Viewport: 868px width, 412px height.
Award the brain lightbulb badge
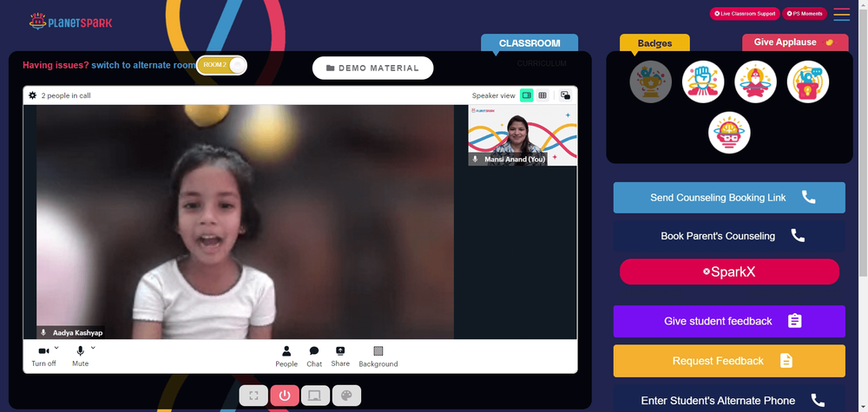[x=730, y=133]
